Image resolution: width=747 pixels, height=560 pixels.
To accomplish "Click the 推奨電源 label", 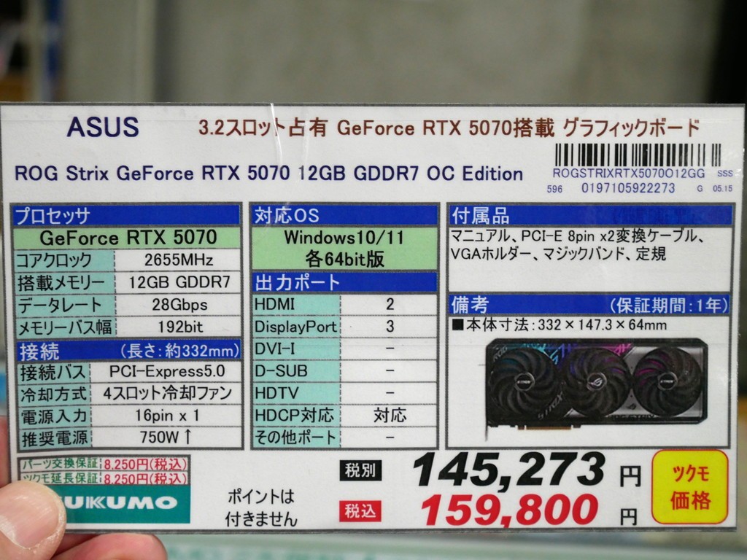I will click(54, 438).
